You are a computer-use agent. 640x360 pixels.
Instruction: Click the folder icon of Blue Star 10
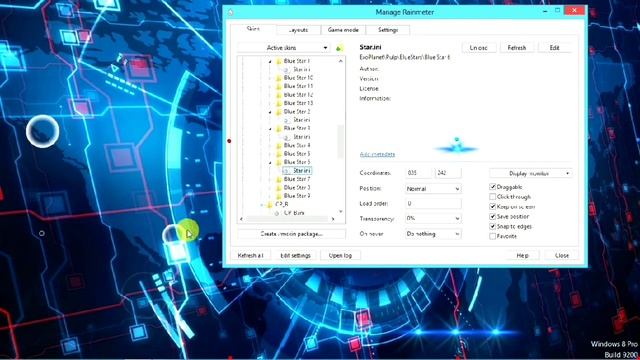tap(279, 78)
